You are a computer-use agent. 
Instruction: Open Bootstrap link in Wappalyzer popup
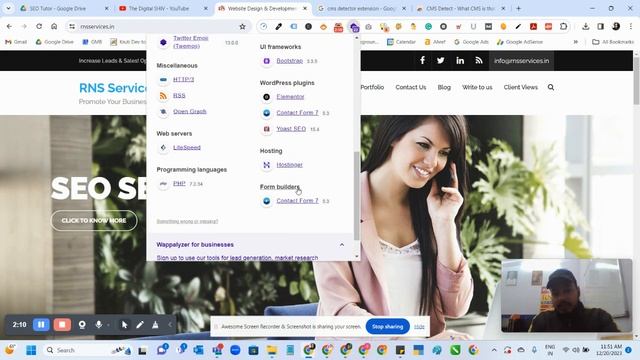pyautogui.click(x=289, y=61)
